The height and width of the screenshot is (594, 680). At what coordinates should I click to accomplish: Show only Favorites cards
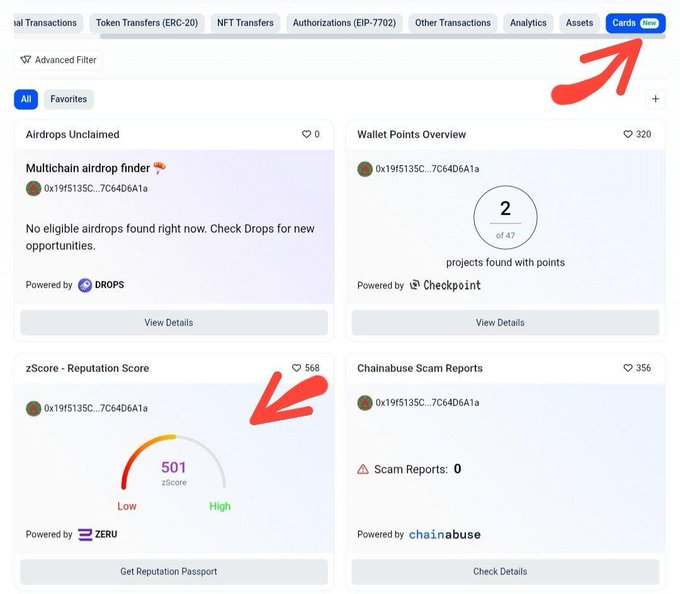(69, 99)
